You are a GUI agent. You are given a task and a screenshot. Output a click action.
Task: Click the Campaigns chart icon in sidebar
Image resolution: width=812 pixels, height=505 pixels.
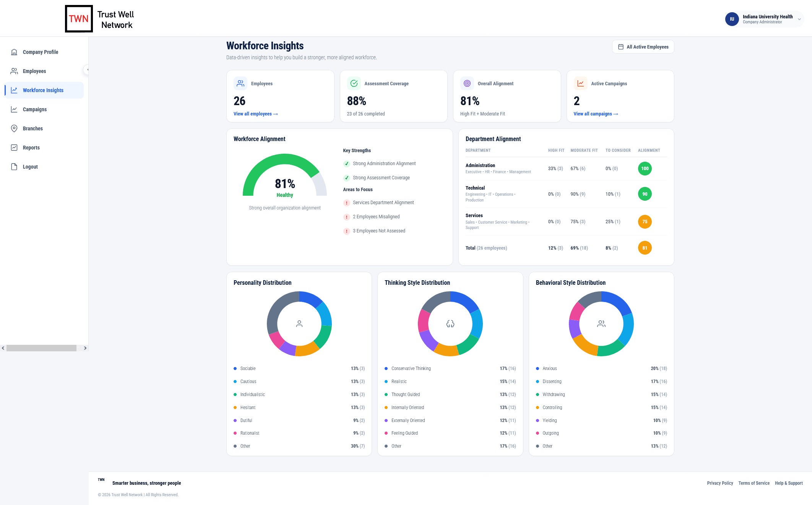(x=14, y=109)
